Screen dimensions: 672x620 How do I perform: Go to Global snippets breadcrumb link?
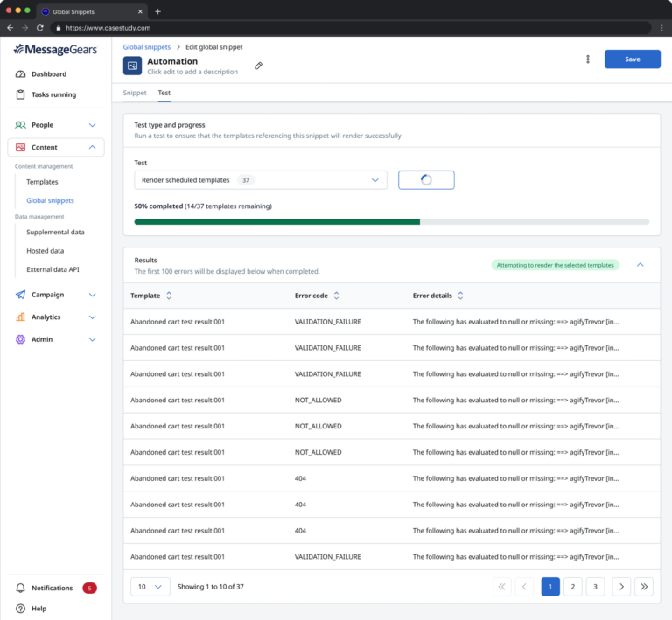tap(147, 46)
